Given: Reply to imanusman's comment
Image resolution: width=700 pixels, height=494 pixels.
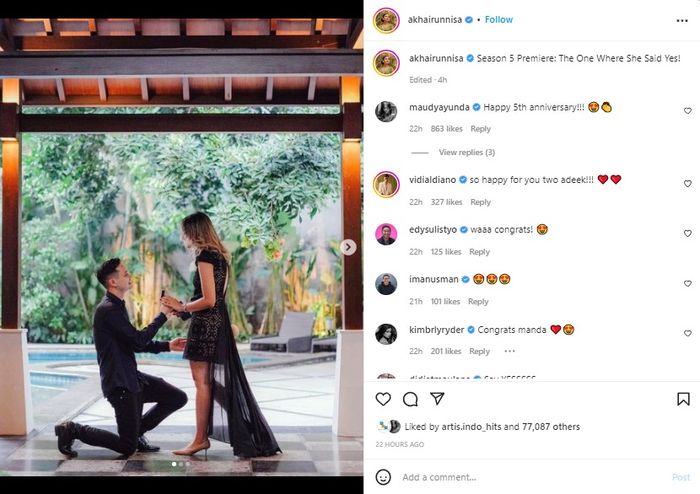Looking at the screenshot, I should point(478,301).
